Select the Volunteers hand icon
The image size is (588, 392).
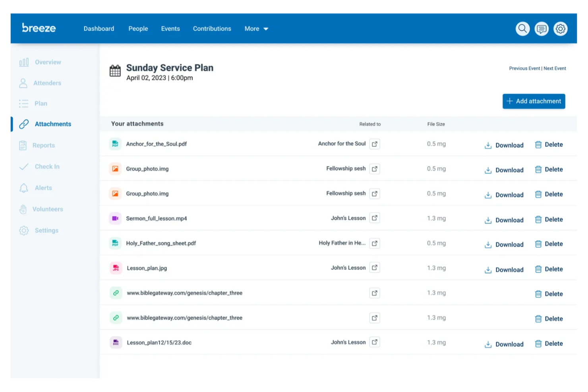(x=24, y=209)
